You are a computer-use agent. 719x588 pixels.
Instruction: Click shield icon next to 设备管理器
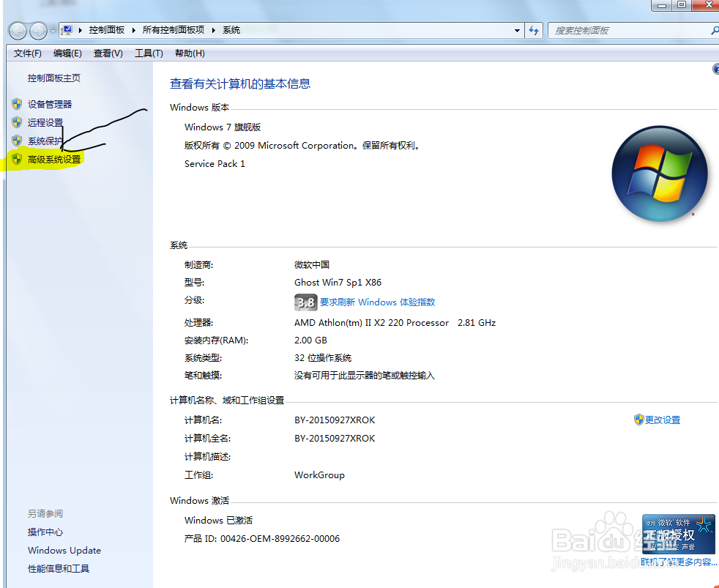point(17,104)
